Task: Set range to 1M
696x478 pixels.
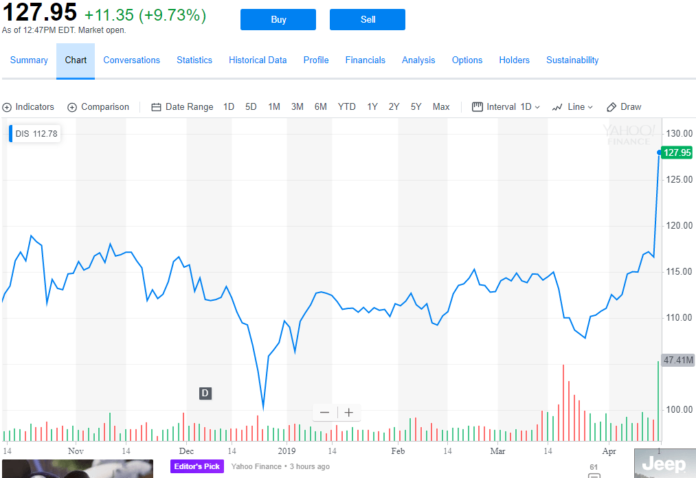Action: point(274,107)
